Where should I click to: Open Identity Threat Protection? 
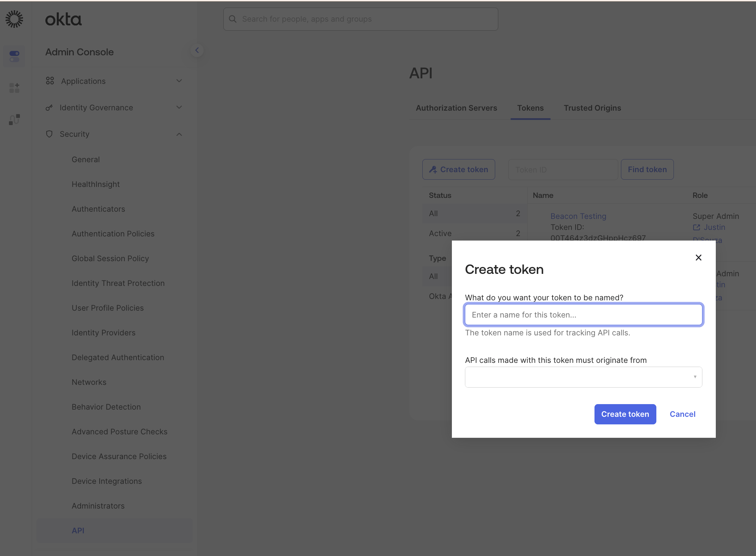coord(118,283)
